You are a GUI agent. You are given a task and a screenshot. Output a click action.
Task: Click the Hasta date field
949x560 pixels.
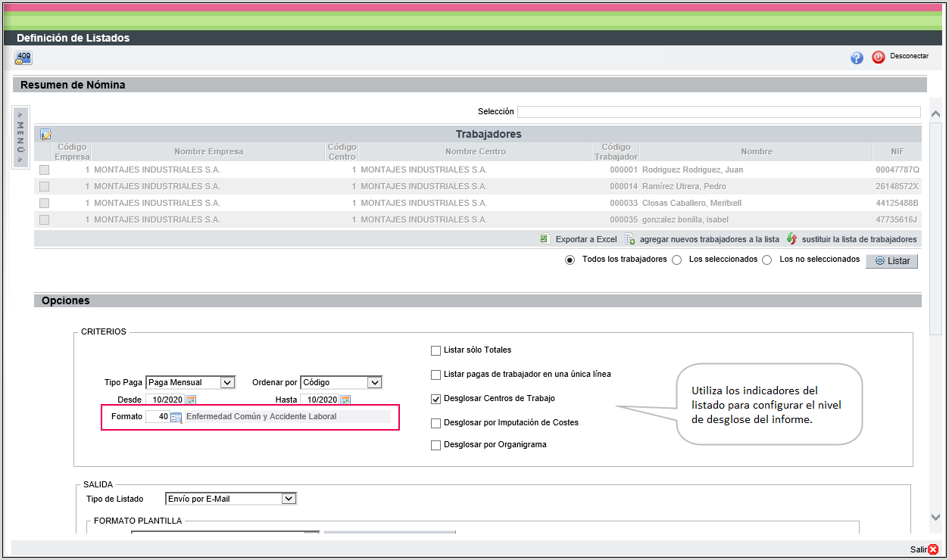click(x=320, y=400)
